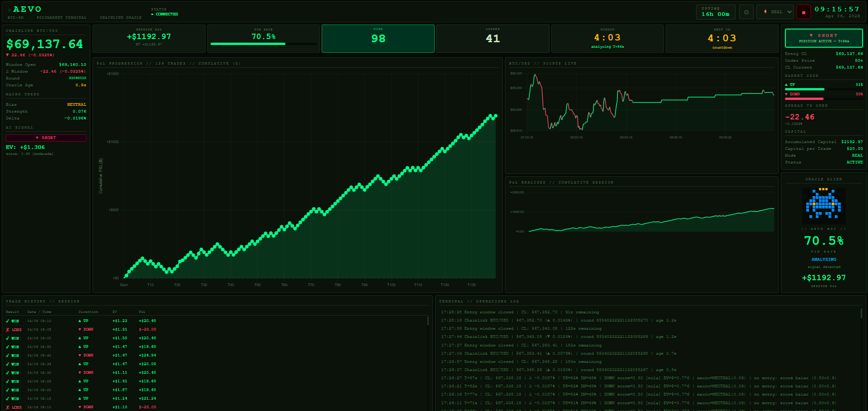
Task: Click the checkmark on the top WIN trade
Action: click(x=8, y=321)
